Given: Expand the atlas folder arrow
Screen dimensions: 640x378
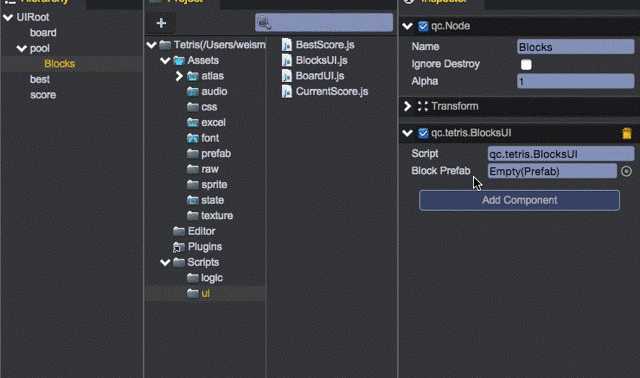Looking at the screenshot, I should [x=179, y=76].
